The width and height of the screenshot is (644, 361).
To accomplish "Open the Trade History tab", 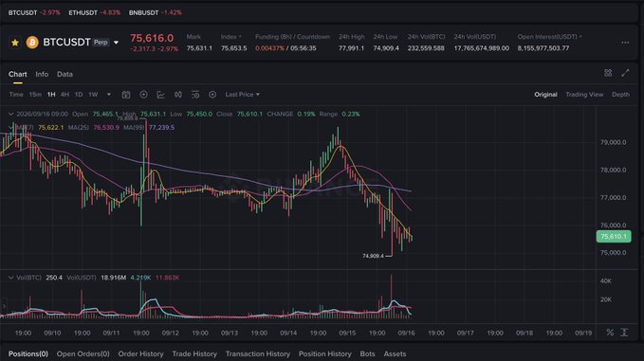I will pyautogui.click(x=194, y=353).
